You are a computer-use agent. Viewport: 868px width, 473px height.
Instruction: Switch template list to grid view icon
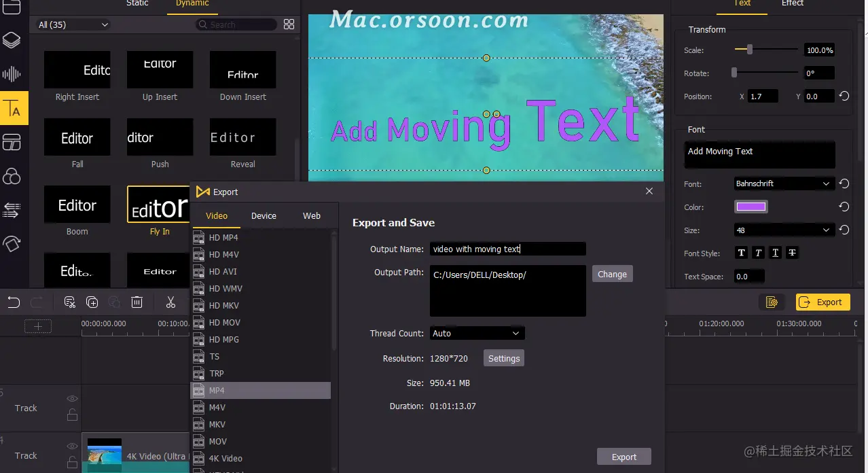coord(289,24)
